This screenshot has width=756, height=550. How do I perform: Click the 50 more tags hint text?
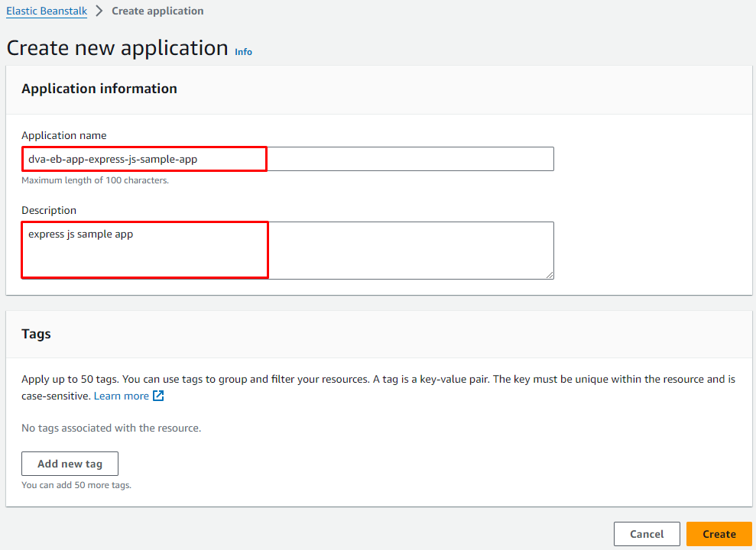click(76, 485)
